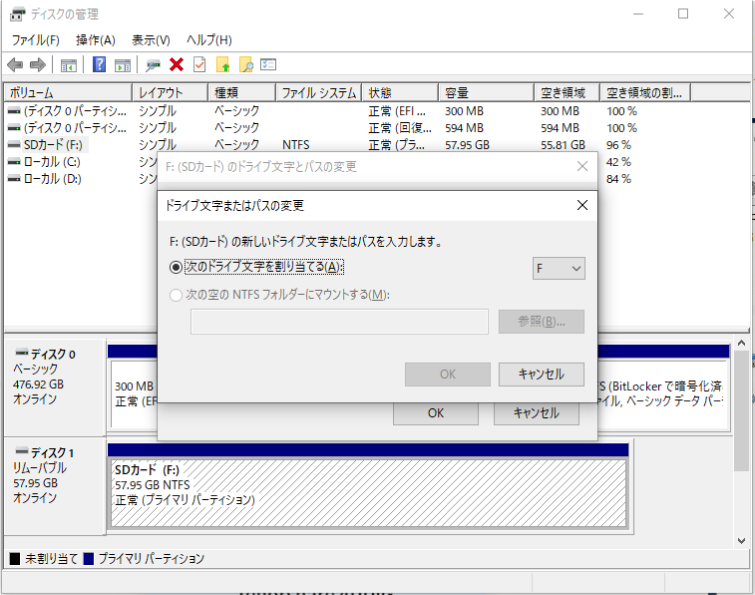The width and height of the screenshot is (755, 595).
Task: Toggle the action pane toolbar icon
Action: tap(122, 65)
